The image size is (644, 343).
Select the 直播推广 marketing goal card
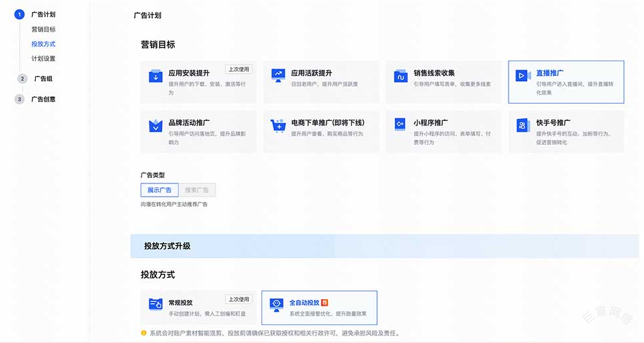pos(566,82)
